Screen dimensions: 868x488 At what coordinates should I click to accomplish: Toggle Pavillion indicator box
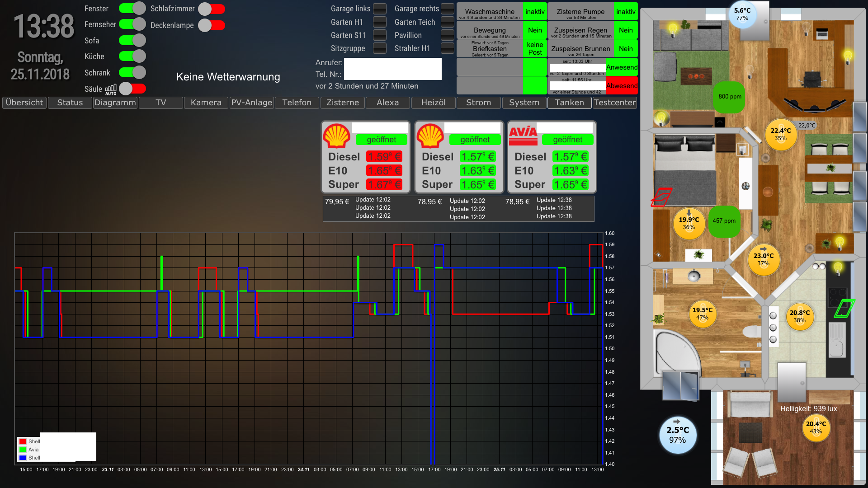[448, 35]
